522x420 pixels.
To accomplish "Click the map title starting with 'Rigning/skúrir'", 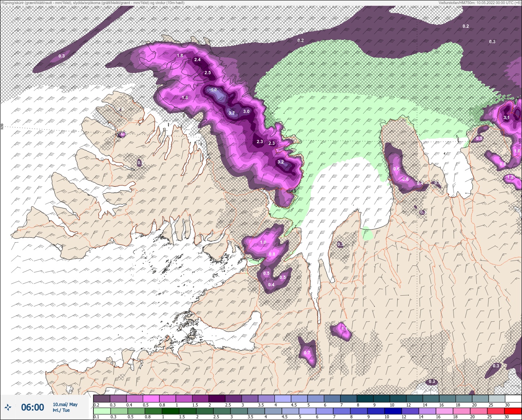I will pos(92,3).
